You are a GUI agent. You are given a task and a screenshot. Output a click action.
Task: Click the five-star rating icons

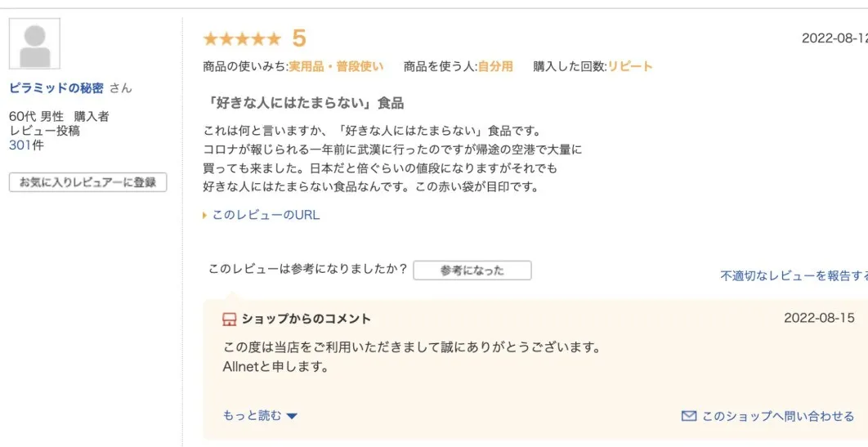pos(242,38)
